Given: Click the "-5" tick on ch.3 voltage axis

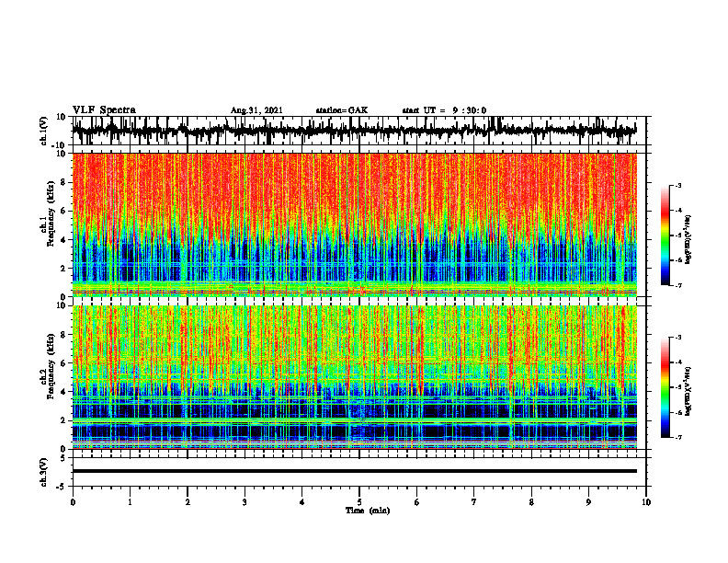Looking at the screenshot, I should [x=63, y=486].
